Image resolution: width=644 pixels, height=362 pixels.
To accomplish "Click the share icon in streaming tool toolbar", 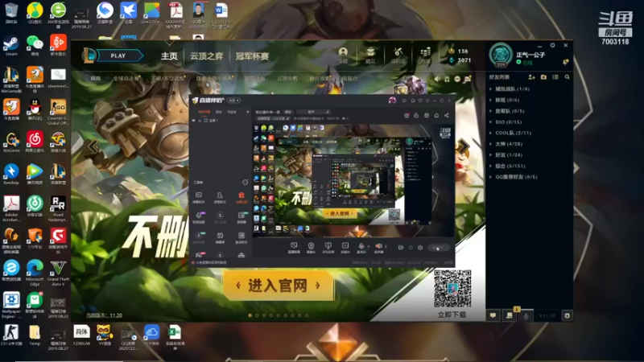I will tap(447, 115).
